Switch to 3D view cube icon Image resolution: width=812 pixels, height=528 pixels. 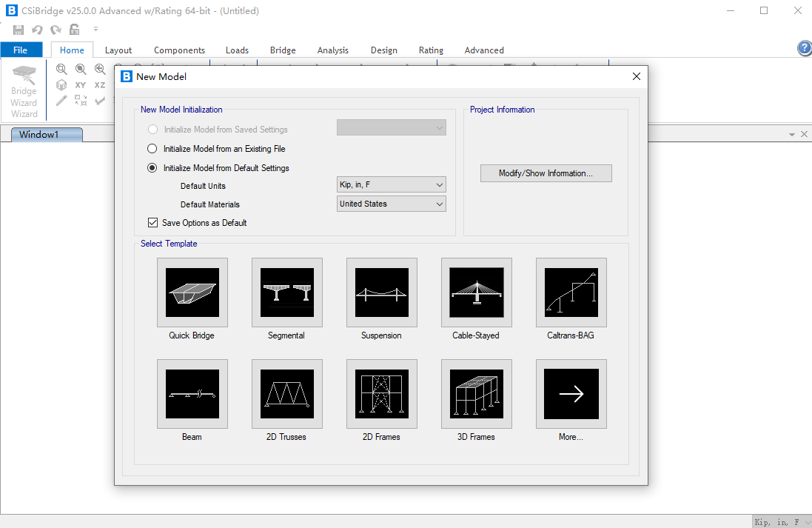pyautogui.click(x=61, y=85)
